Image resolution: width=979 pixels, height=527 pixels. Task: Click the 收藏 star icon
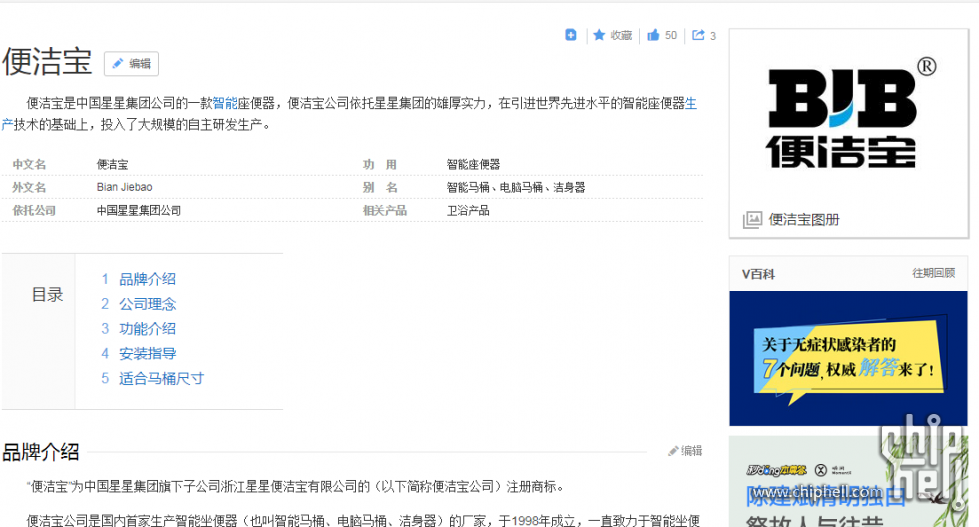coord(599,35)
